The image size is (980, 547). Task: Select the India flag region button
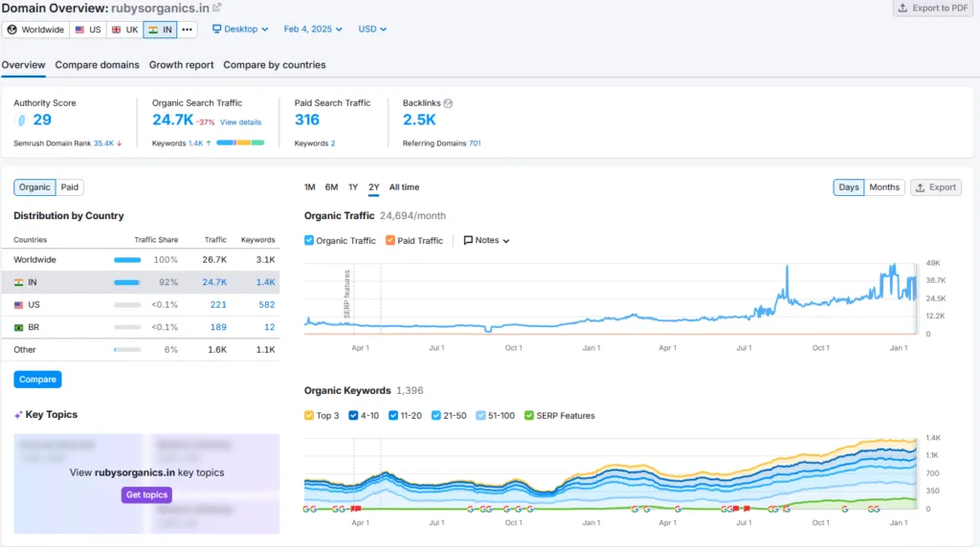pyautogui.click(x=160, y=30)
